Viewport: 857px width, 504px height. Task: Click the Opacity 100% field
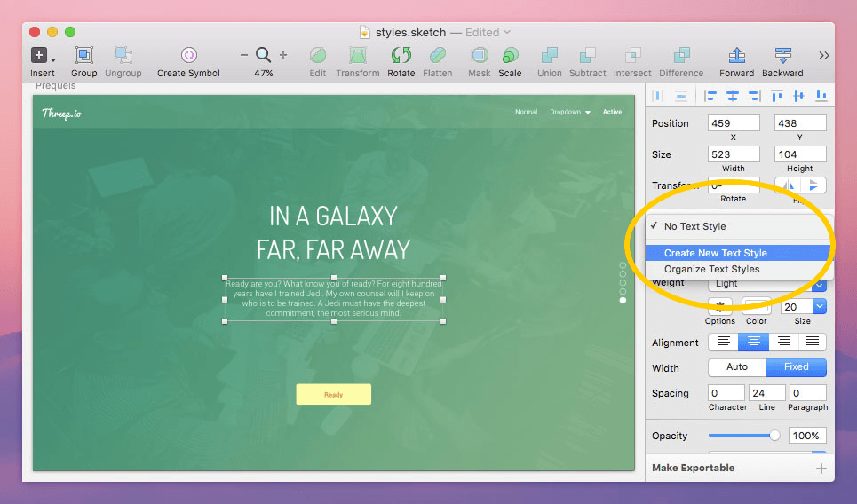tap(806, 436)
